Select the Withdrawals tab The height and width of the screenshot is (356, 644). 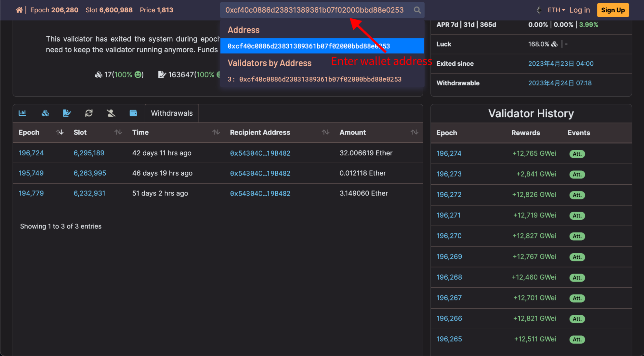[172, 113]
